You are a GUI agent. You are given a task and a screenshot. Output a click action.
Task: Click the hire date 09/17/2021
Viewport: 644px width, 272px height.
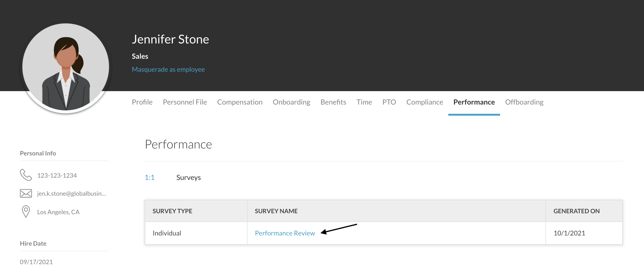[x=36, y=262]
